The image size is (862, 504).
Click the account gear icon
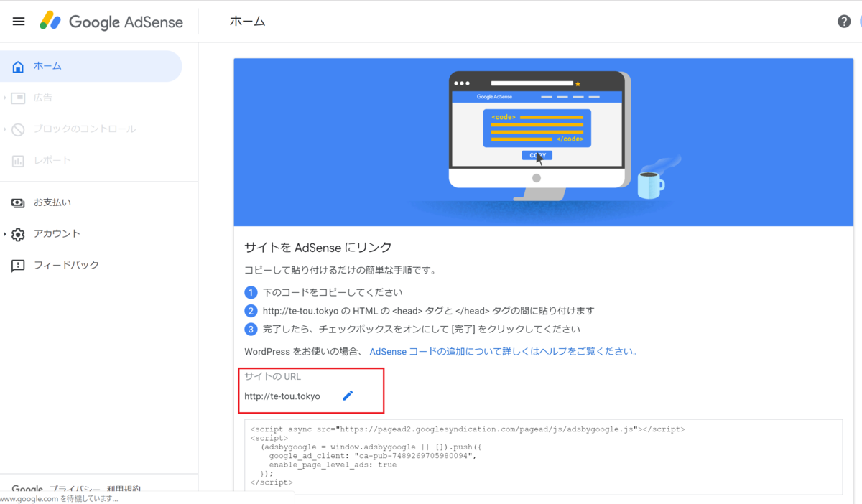click(18, 234)
